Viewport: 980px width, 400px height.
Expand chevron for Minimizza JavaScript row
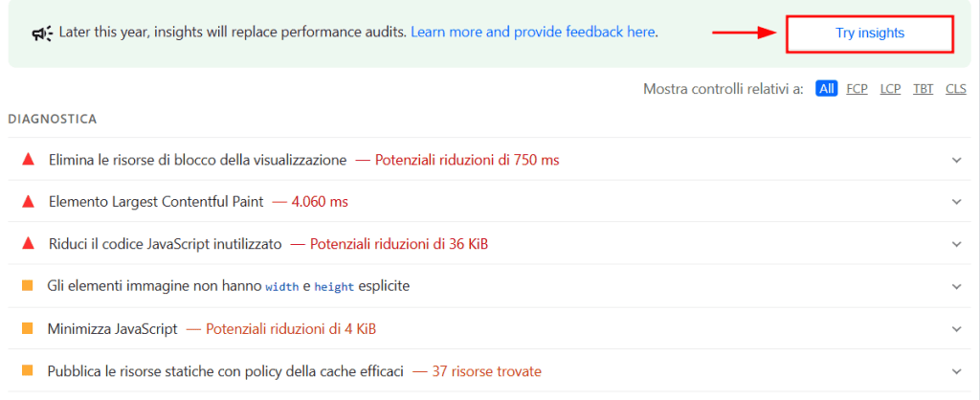(956, 328)
